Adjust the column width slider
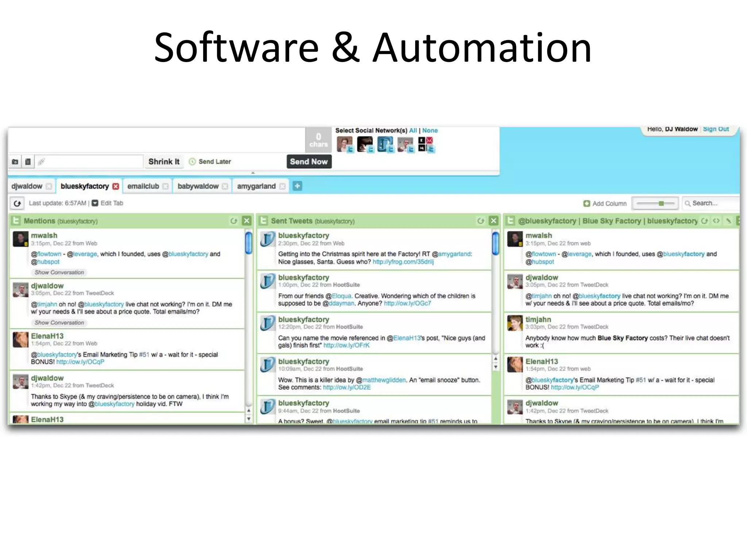Image resolution: width=747 pixels, height=560 pixels. [x=661, y=203]
